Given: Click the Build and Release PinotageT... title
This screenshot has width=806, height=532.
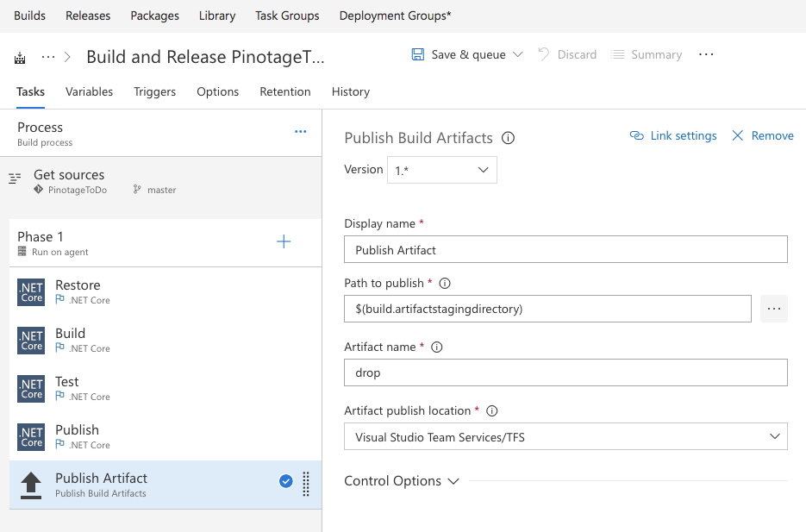Looking at the screenshot, I should (x=206, y=57).
